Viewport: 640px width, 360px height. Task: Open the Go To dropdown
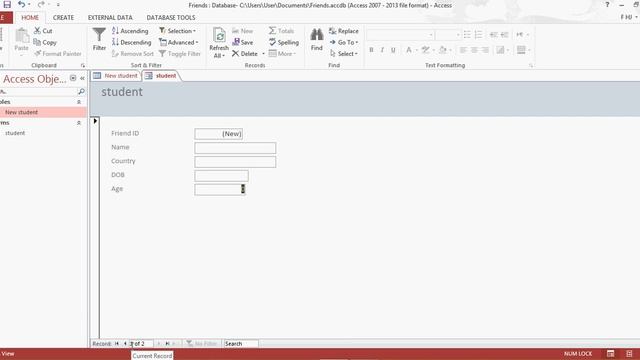(344, 42)
